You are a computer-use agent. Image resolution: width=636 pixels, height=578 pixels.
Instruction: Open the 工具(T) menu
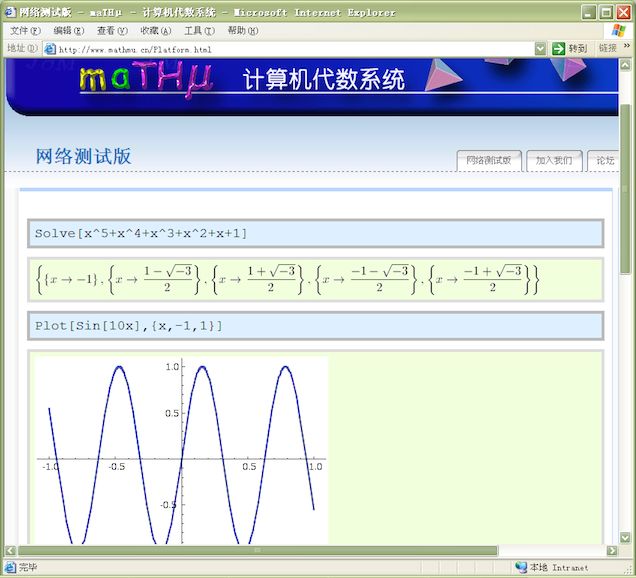pyautogui.click(x=200, y=31)
